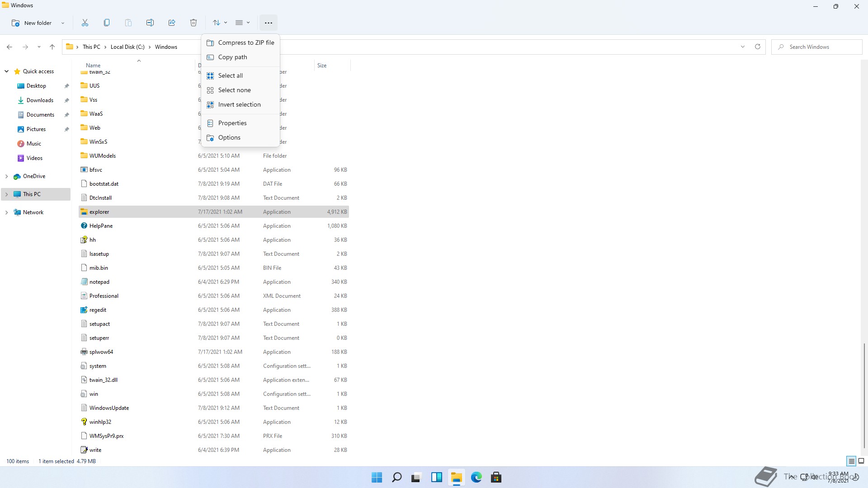
Task: Click the Rename toolbar icon
Action: pyautogui.click(x=150, y=23)
